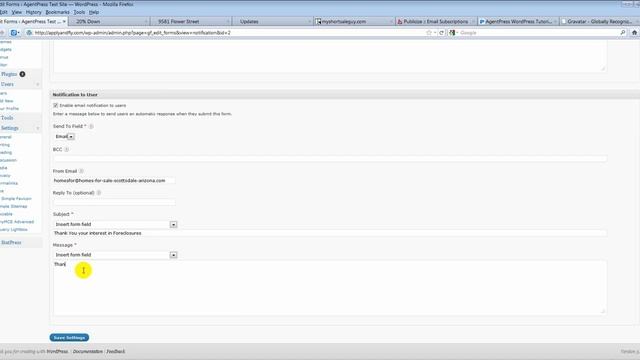Open the Users sidebar menu
Viewport: 640px width, 360px height.
[7, 84]
